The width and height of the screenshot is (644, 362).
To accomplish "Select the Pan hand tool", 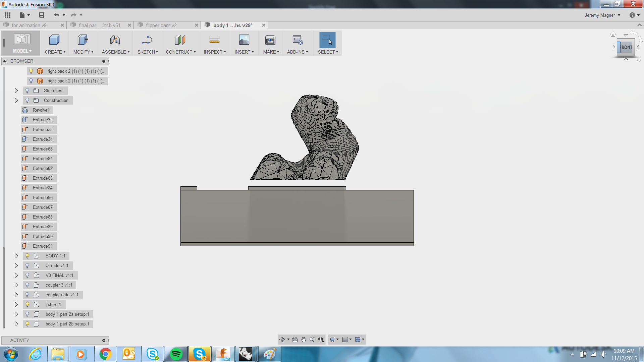I will point(304,340).
